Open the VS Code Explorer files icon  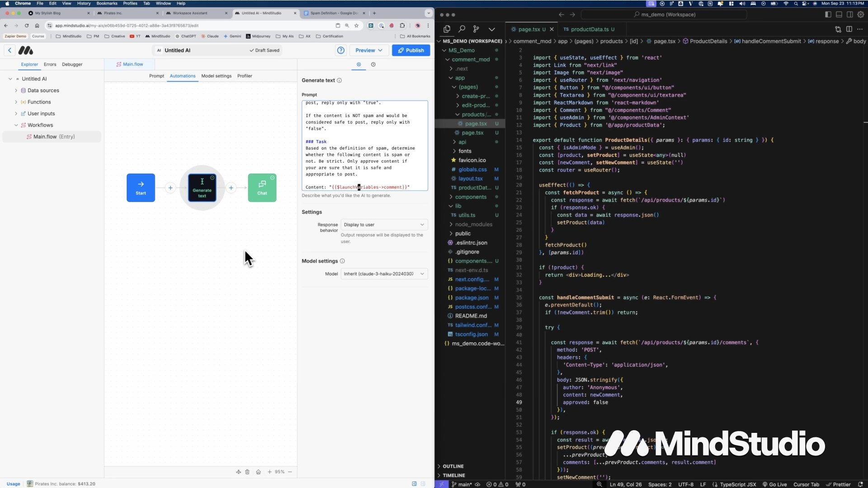[x=447, y=29]
